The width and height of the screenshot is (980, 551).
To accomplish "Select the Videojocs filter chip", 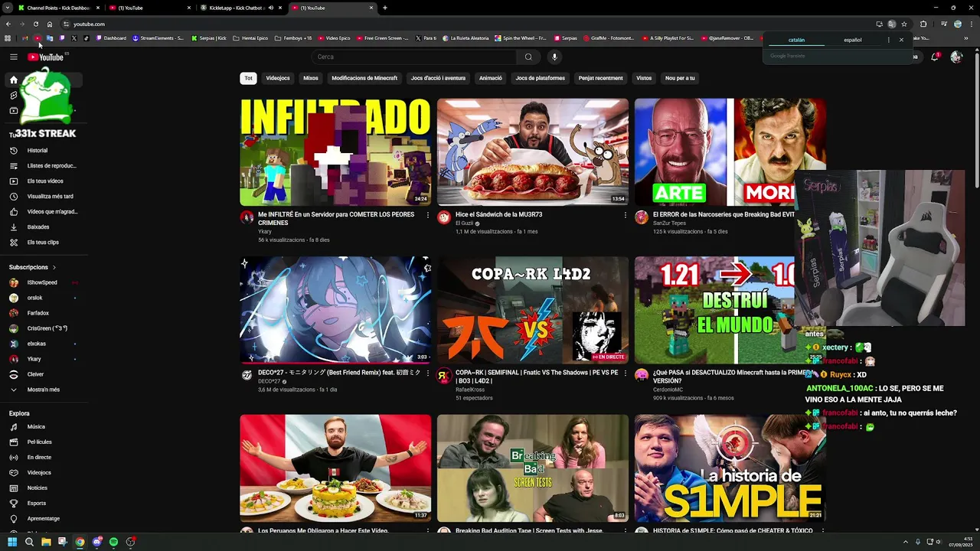I will tap(278, 78).
